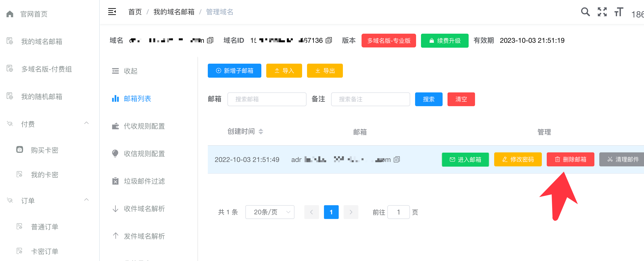The image size is (644, 261).
Task: Select 收信规则配置 tab
Action: [x=144, y=154]
